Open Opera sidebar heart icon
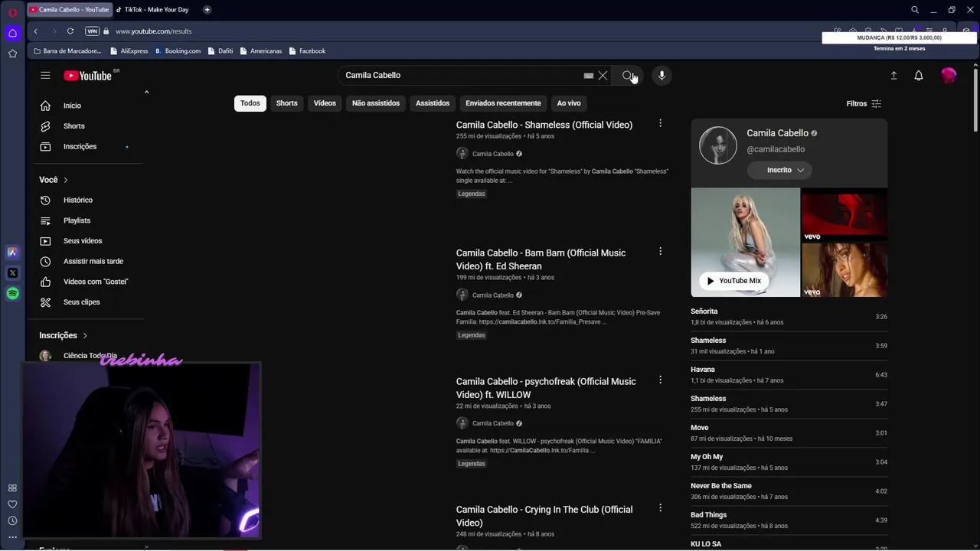The width and height of the screenshot is (980, 551). coord(12,504)
